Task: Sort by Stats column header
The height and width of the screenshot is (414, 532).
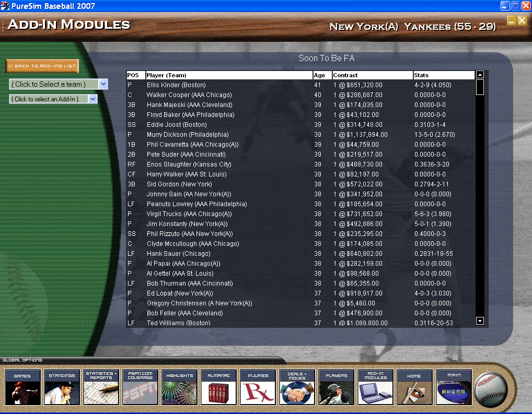Action: pos(444,75)
